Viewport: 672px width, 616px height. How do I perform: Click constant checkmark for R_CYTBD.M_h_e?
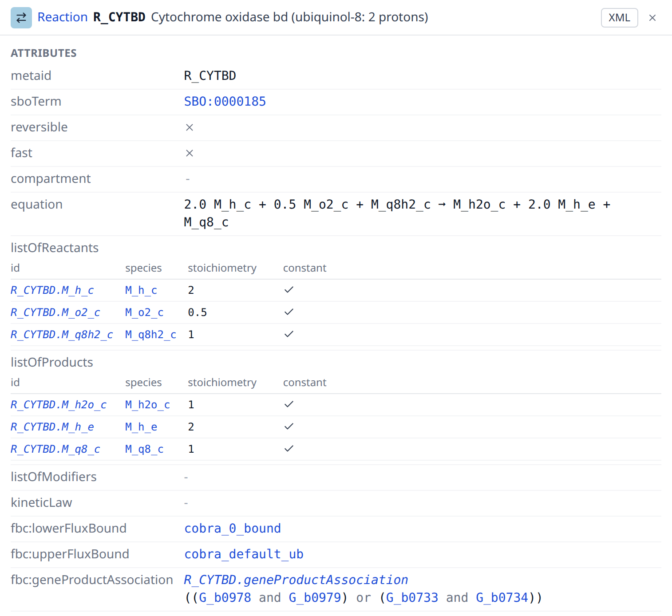click(x=289, y=426)
